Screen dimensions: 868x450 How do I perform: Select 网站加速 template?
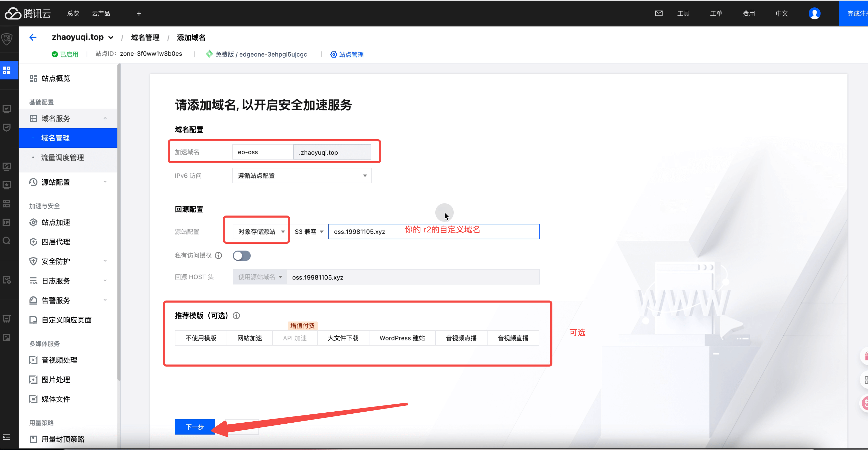250,338
